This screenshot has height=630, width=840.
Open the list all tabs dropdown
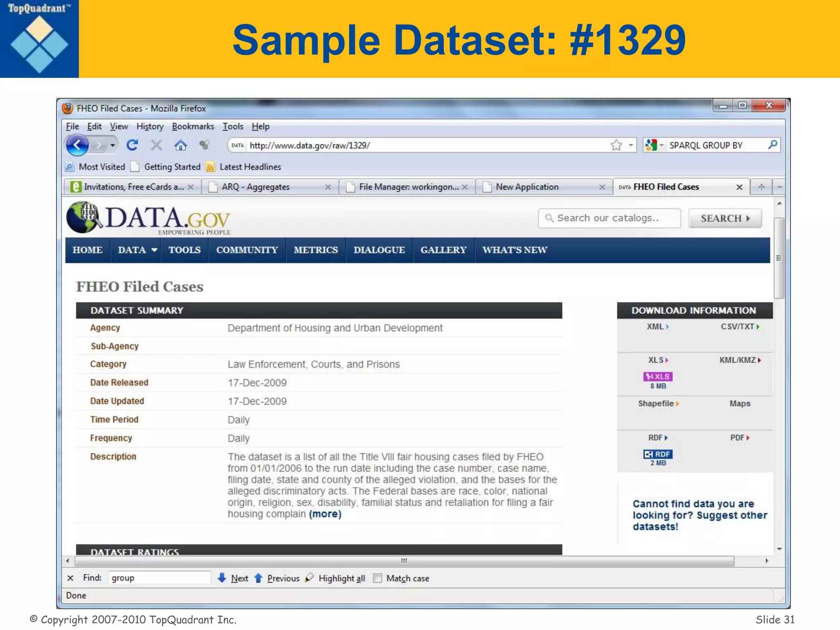779,187
